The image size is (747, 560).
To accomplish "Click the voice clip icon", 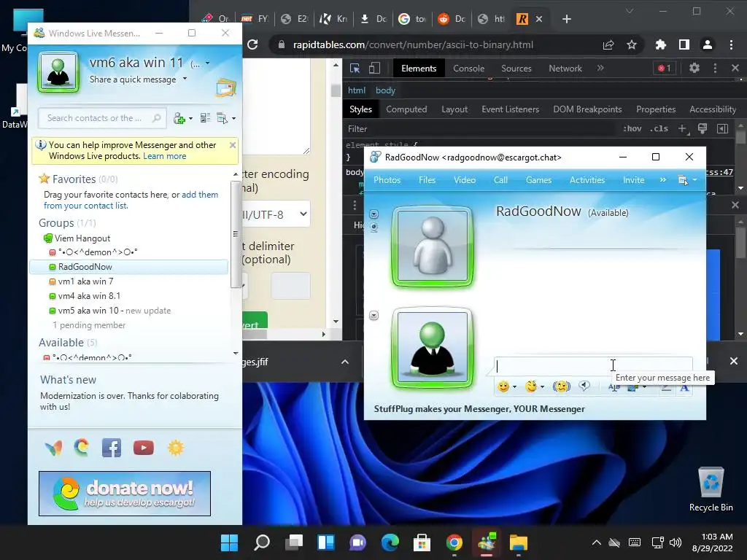I will (x=584, y=386).
